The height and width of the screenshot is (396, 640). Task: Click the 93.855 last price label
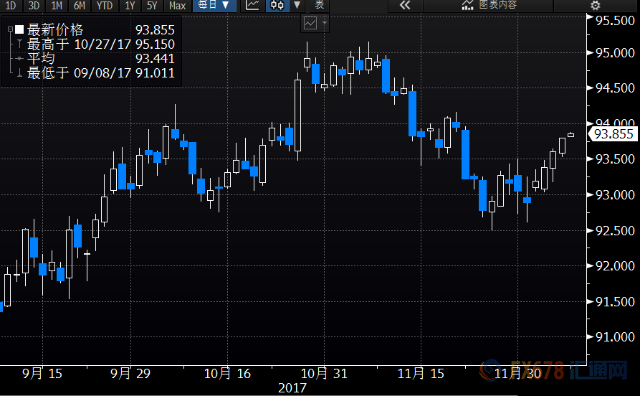coord(613,134)
